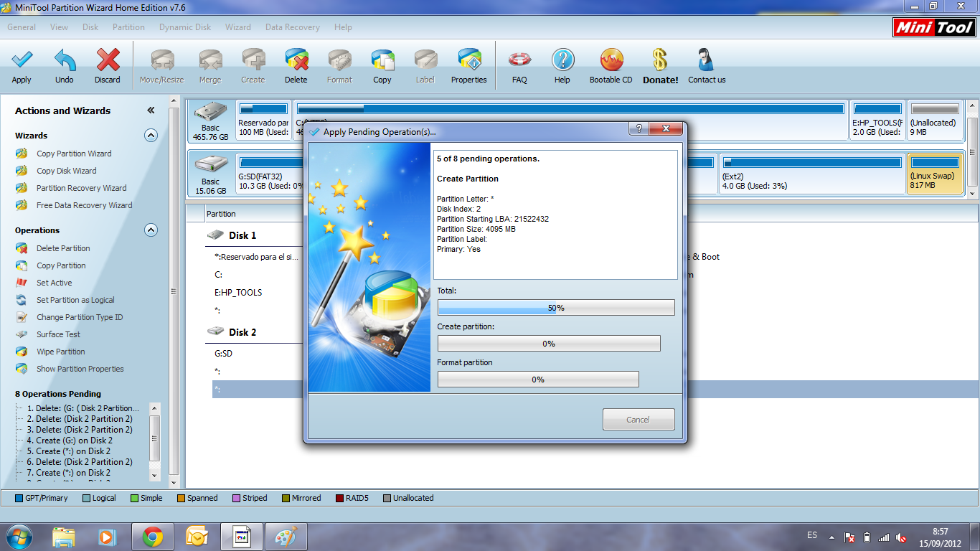Screen dimensions: 980x551
Task: Launch Copy Partition Wizard in sidebar
Action: click(74, 154)
